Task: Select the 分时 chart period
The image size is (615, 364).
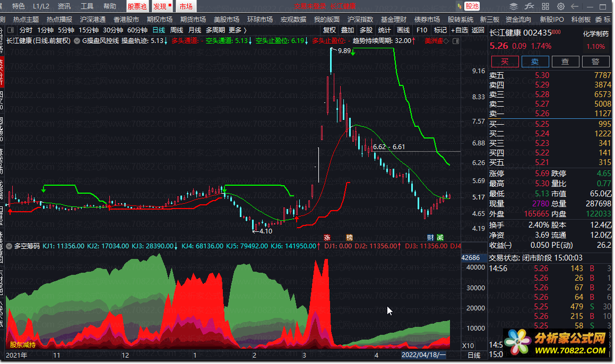Action: [26, 30]
